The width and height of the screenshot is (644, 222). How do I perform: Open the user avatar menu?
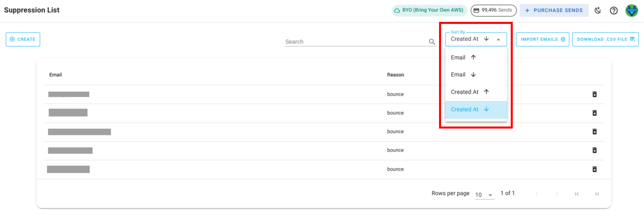point(632,11)
